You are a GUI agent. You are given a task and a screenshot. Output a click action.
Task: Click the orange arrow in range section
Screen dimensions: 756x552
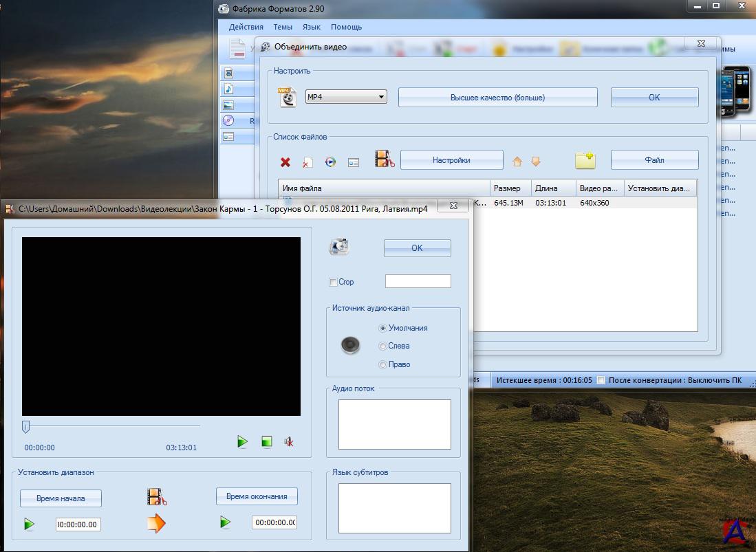pyautogui.click(x=156, y=524)
